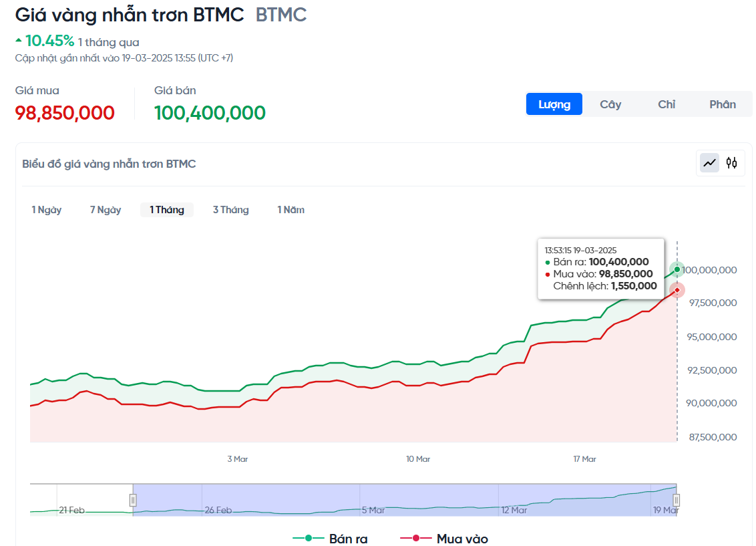Viewport: 756px width, 546px height.
Task: Select the Chỉ unit option
Action: [x=667, y=104]
